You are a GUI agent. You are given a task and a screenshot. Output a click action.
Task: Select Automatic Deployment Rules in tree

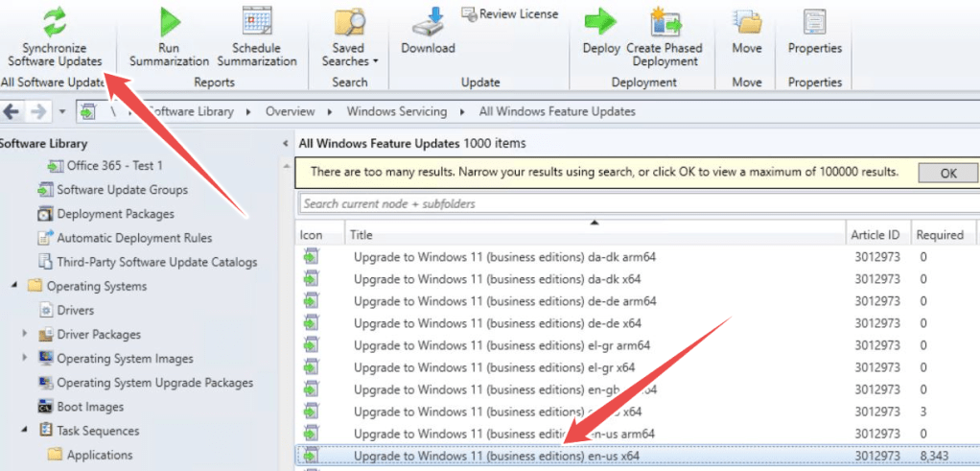click(134, 238)
